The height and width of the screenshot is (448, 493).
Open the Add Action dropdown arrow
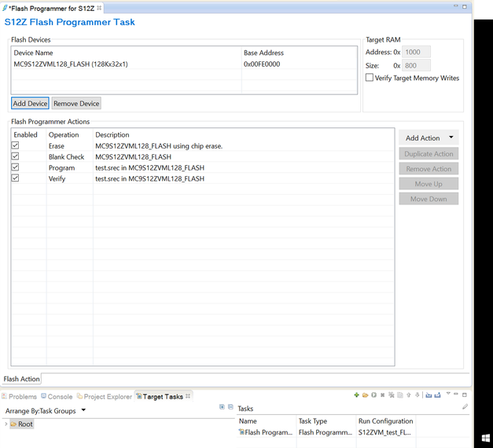coord(451,138)
